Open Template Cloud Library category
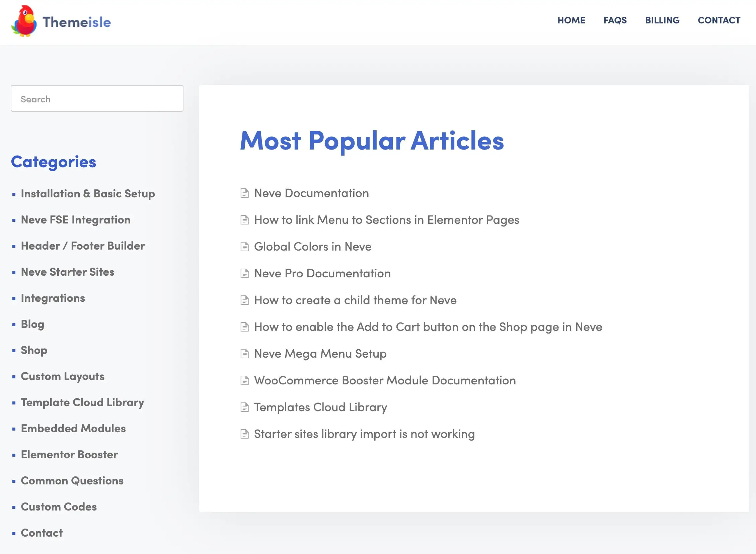 point(82,403)
